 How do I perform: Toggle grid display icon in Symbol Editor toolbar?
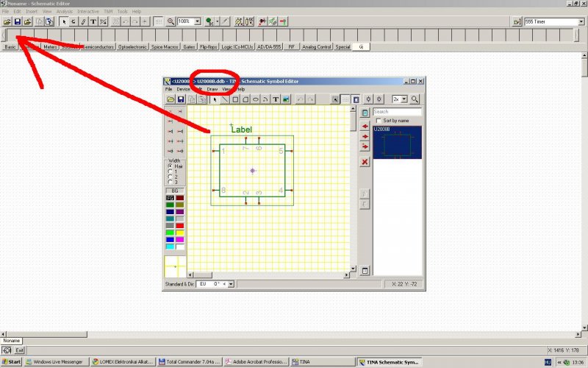[x=345, y=99]
